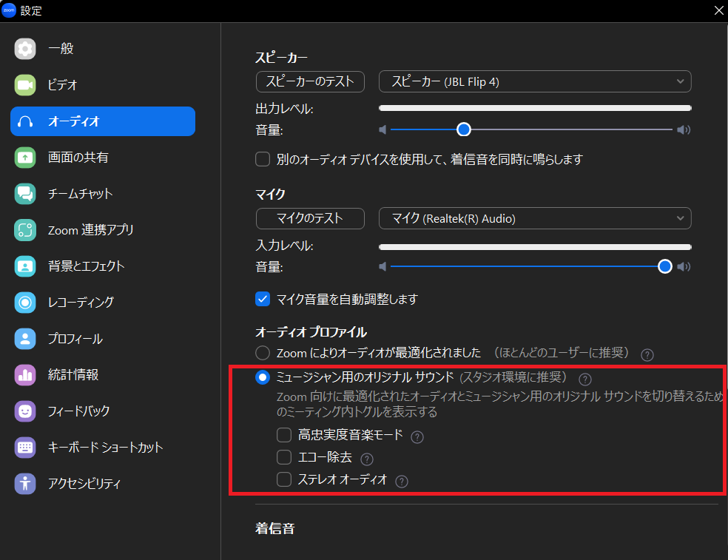Enable the 高忠実度音楽モード checkbox
The width and height of the screenshot is (728, 560).
coord(284,435)
